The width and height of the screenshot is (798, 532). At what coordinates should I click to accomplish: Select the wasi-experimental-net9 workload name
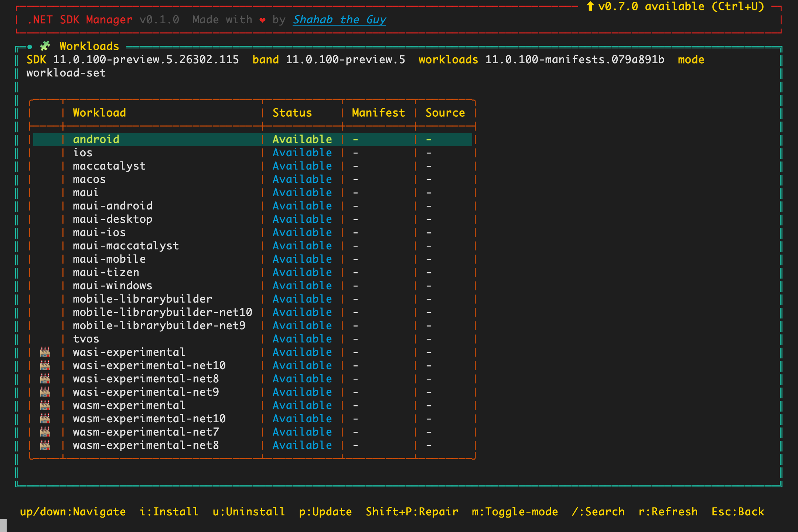click(x=146, y=392)
